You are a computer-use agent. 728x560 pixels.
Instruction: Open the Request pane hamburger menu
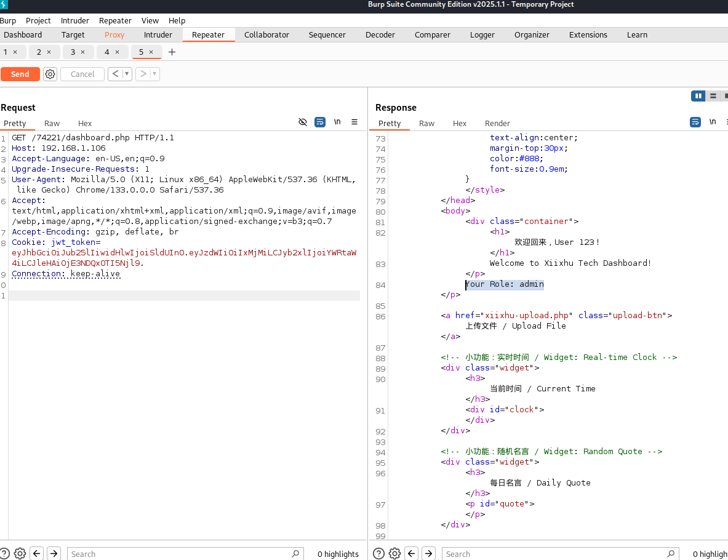point(354,122)
